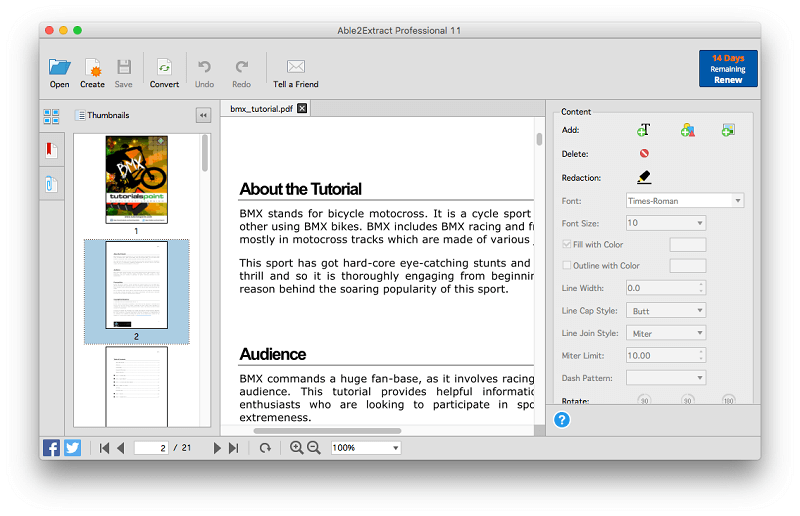
Task: Rotate the page view
Action: 265,448
